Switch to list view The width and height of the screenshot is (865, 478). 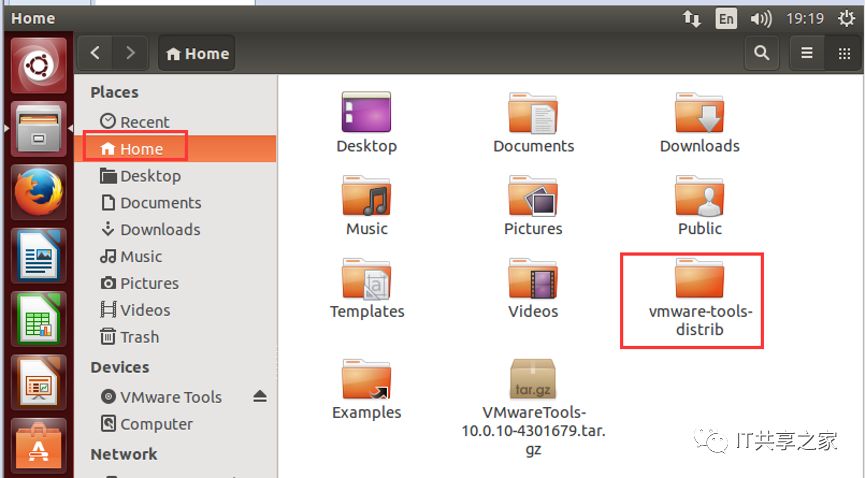[x=807, y=53]
